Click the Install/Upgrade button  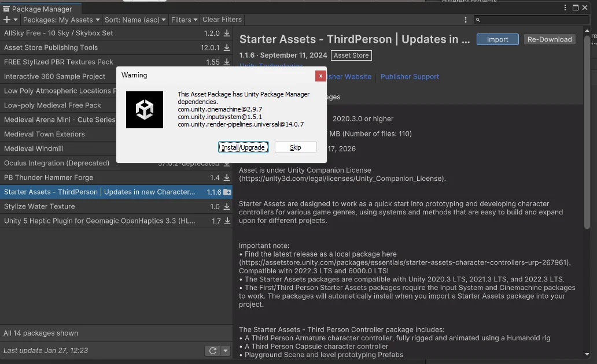243,147
